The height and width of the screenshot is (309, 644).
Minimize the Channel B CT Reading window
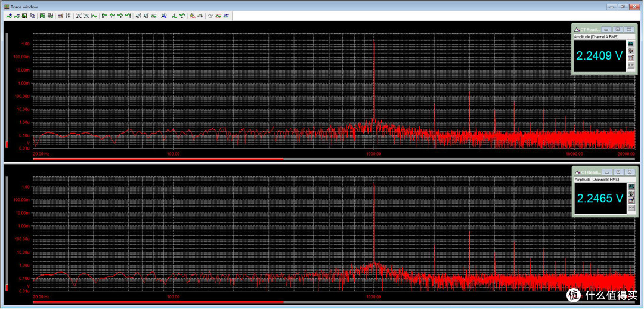point(606,172)
